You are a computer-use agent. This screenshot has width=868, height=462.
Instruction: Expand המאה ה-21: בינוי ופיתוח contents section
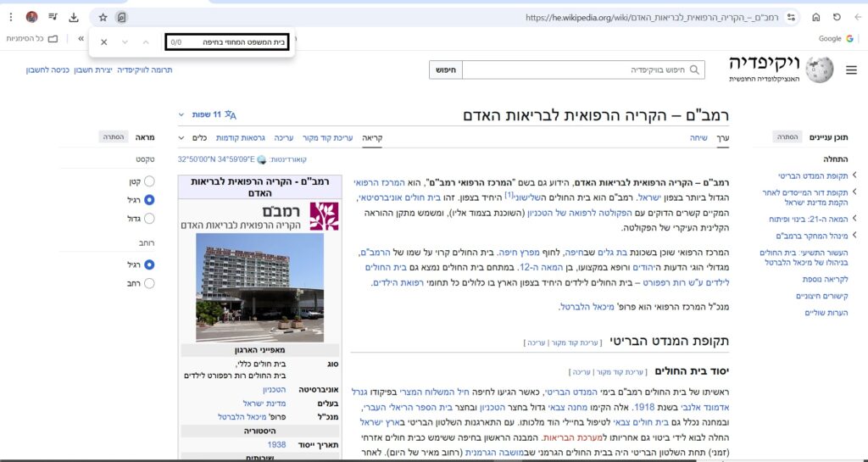[854, 219]
